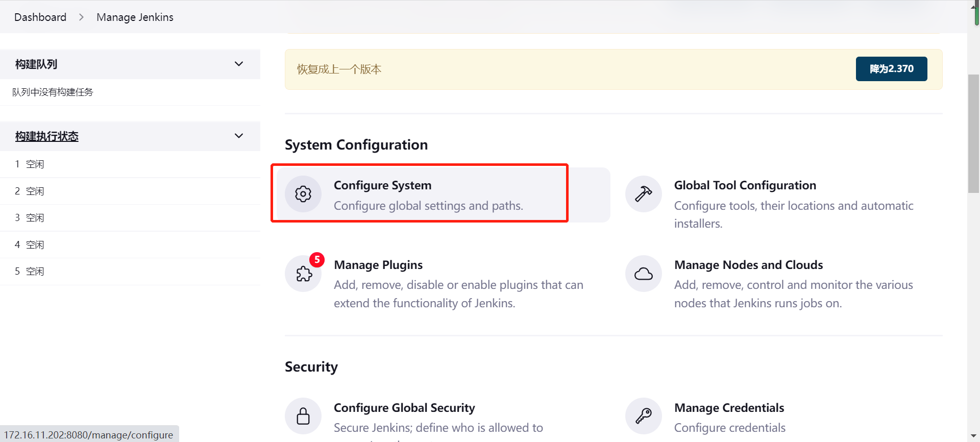This screenshot has width=980, height=442.
Task: Open the 构建执行状态 link
Action: [47, 136]
